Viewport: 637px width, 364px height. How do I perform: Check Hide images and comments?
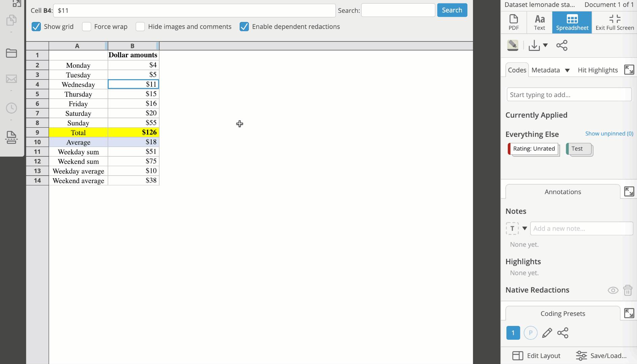[140, 27]
